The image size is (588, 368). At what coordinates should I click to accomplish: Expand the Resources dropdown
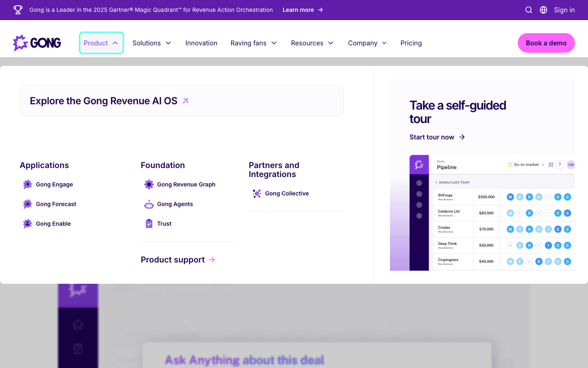312,43
